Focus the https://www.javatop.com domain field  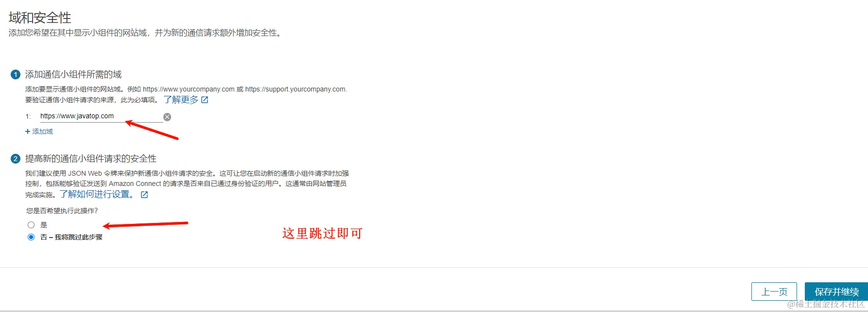point(101,116)
